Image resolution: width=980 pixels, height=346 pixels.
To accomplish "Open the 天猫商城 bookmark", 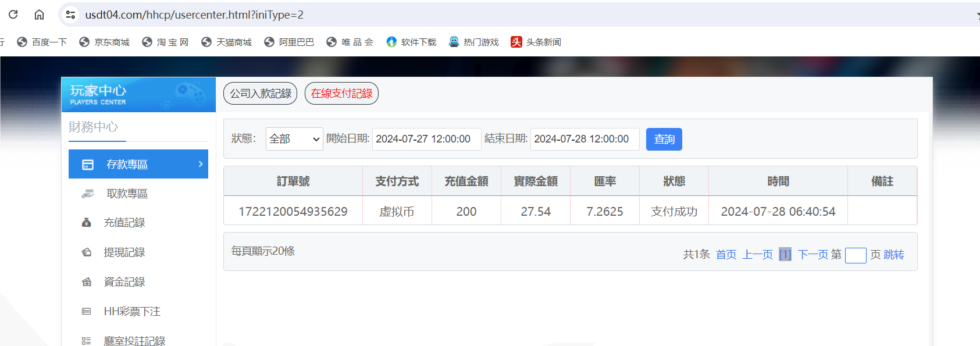I will 227,42.
